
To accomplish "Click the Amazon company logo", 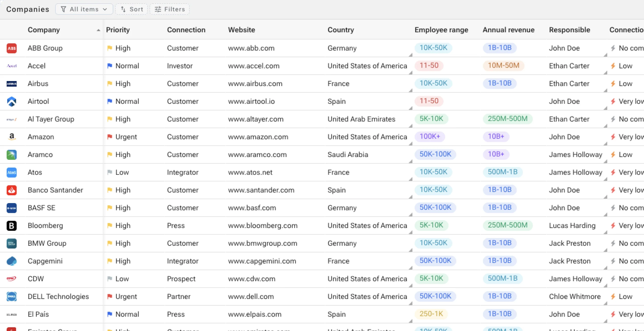I will pos(12,137).
